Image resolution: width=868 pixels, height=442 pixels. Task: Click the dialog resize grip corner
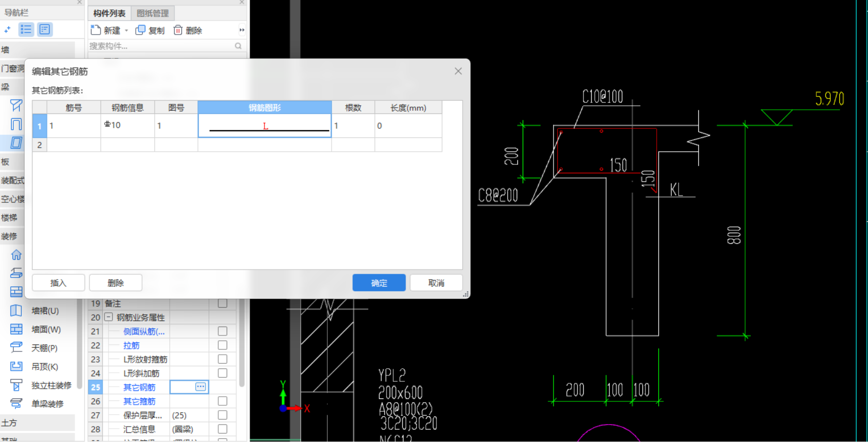coord(466,294)
